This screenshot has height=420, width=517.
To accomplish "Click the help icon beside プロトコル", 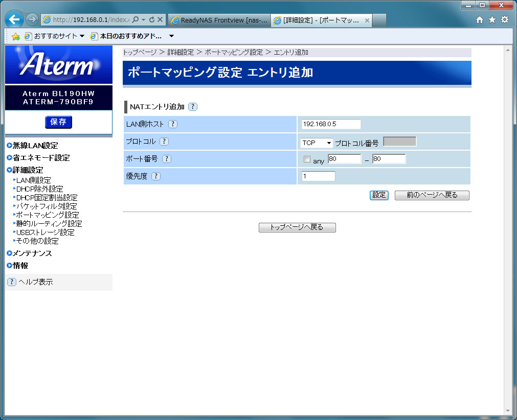I will (x=164, y=142).
